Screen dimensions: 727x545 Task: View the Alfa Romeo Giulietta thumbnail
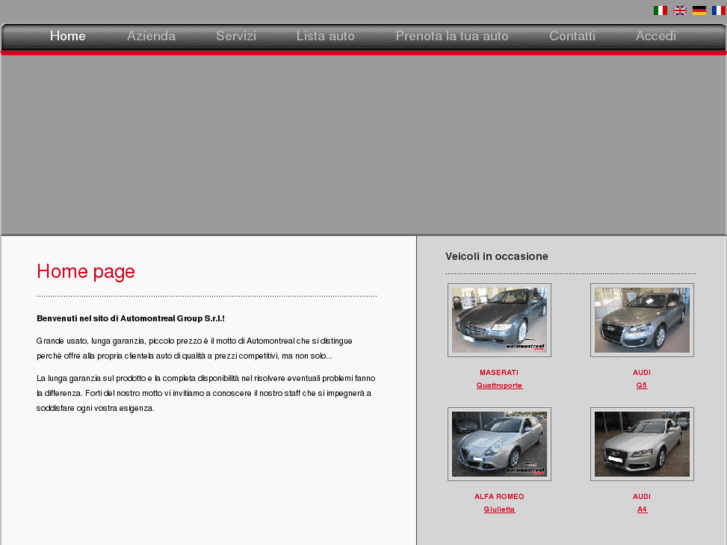(x=499, y=444)
